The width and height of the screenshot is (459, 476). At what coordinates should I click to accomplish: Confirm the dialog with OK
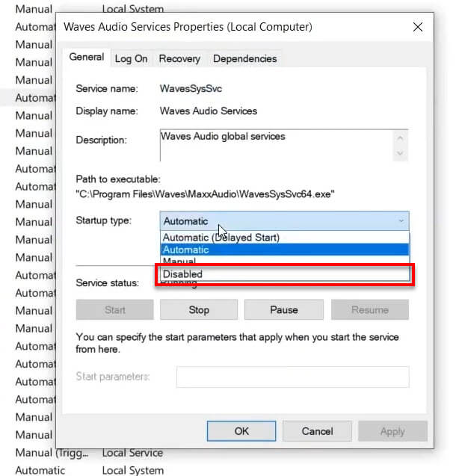click(241, 431)
